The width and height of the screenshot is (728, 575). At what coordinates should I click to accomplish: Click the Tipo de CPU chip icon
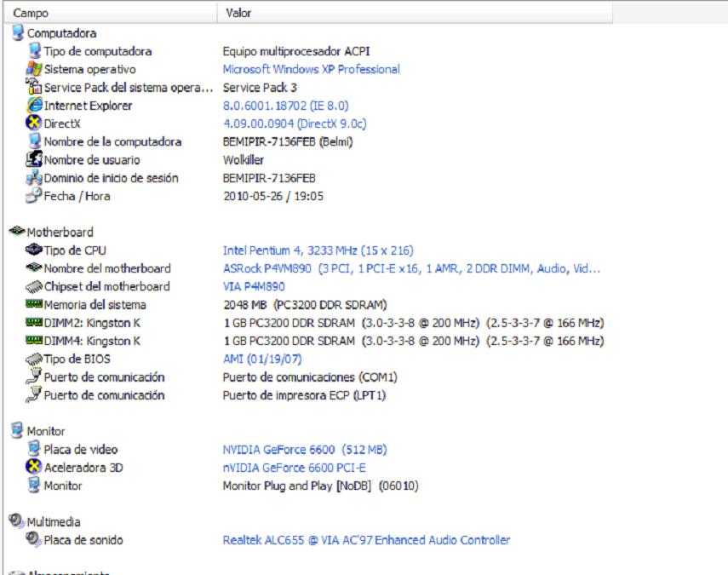tap(34, 250)
